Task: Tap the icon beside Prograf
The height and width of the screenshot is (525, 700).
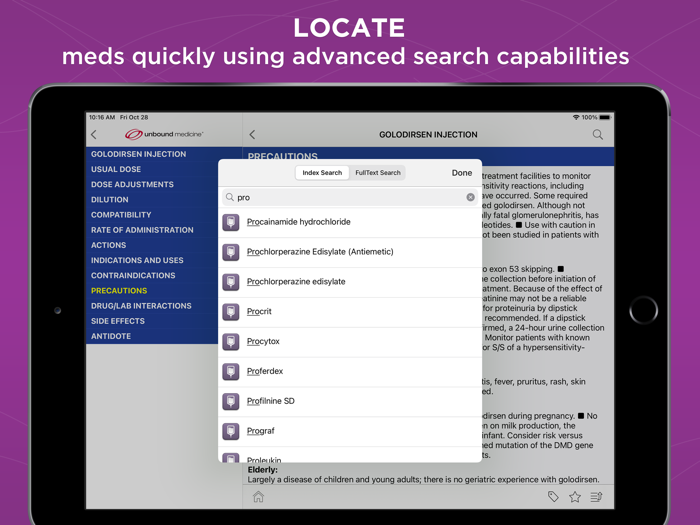Action: click(231, 431)
